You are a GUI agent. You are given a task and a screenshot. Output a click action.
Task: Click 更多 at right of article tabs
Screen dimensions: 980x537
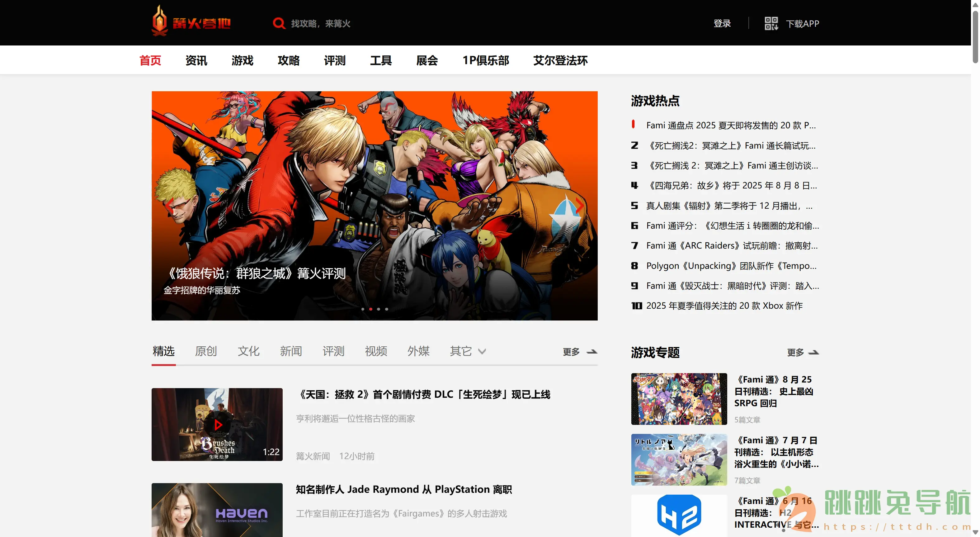(571, 352)
